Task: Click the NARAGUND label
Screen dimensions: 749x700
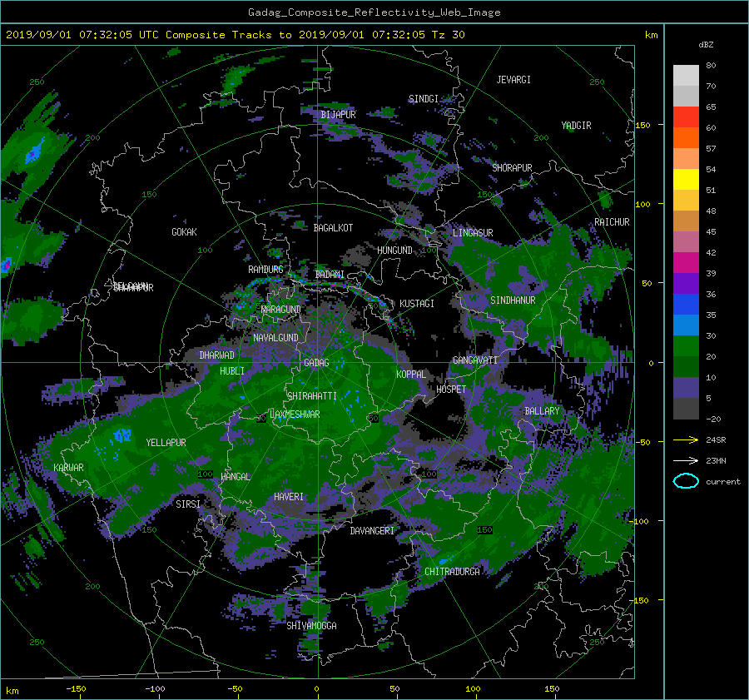Action: click(x=281, y=310)
